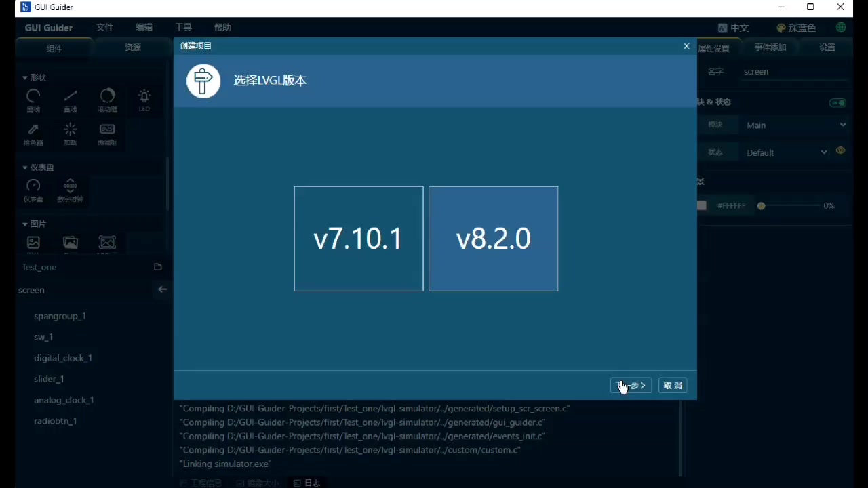This screenshot has height=488, width=868.
Task: Click the folder icon beside Test_one
Action: click(x=158, y=267)
